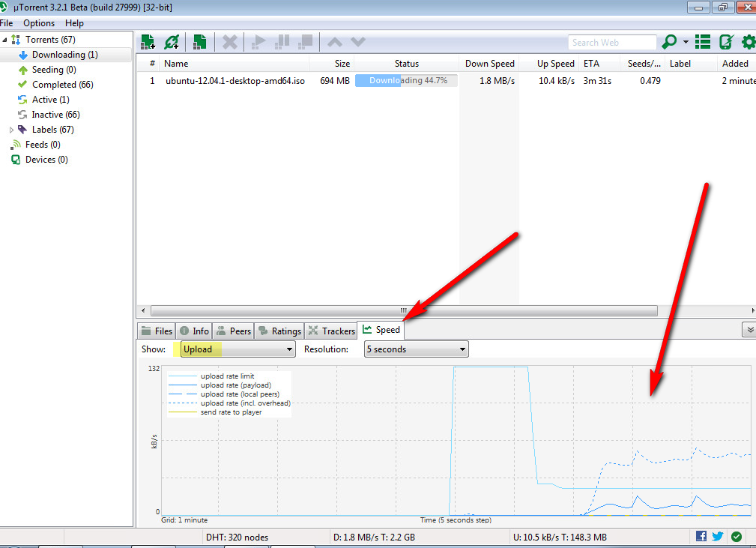Open the uTorrent settings gear icon

[x=748, y=41]
